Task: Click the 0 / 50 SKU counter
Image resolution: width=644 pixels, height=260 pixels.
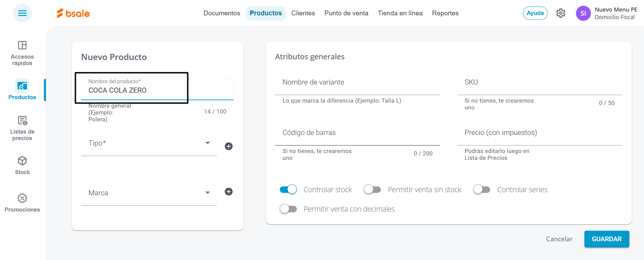Action: click(607, 103)
